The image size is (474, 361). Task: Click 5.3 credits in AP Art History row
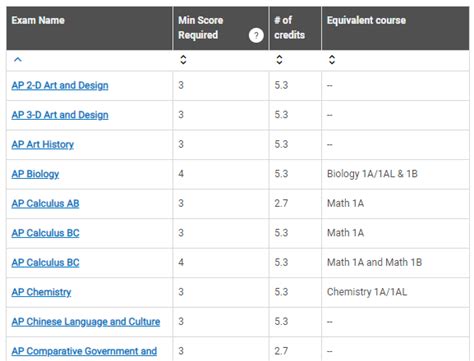tap(281, 144)
